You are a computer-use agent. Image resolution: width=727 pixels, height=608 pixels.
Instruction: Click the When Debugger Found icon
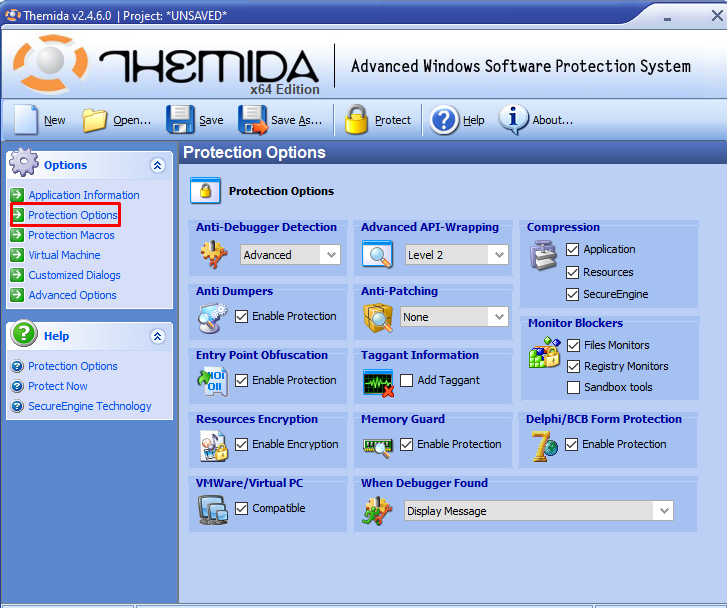coord(377,511)
